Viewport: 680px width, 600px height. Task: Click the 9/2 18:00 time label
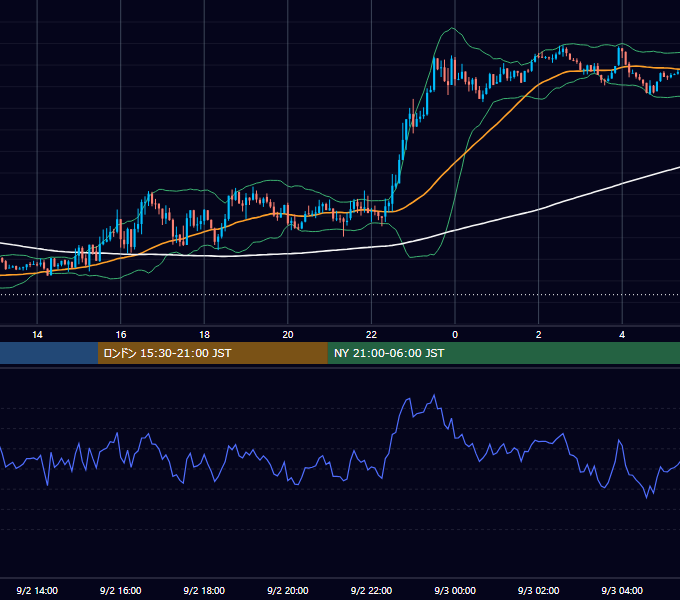(x=204, y=591)
